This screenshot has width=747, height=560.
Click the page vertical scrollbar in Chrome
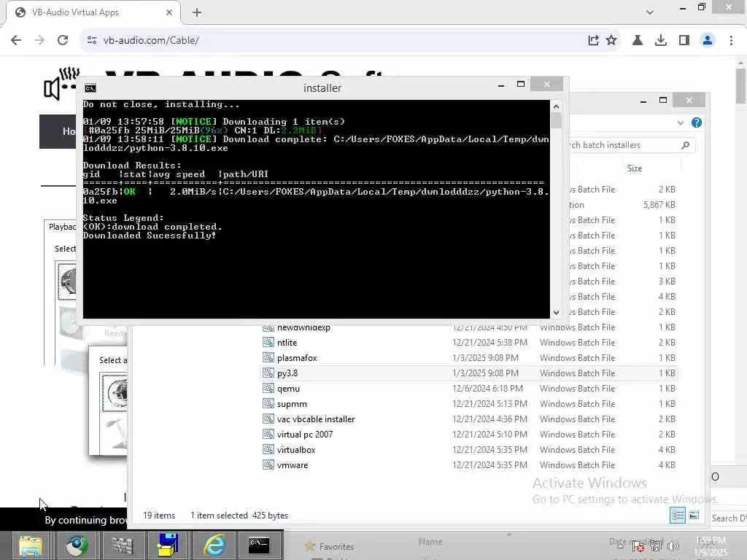pyautogui.click(x=740, y=86)
